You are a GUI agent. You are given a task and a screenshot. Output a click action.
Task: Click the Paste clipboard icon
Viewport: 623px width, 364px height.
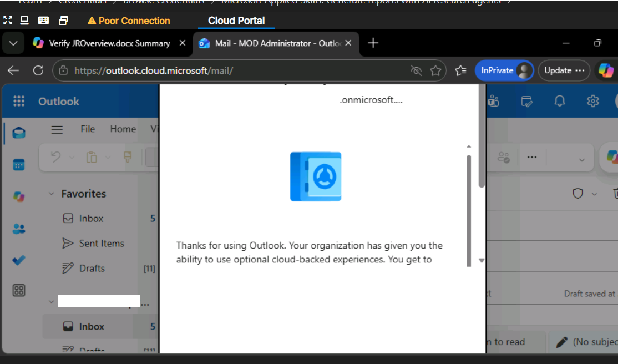[92, 158]
